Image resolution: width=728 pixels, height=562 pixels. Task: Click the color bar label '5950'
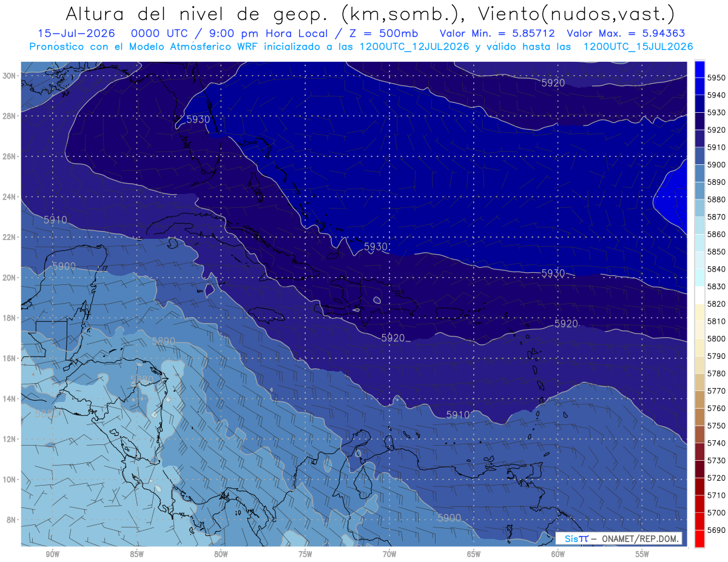[x=716, y=78]
